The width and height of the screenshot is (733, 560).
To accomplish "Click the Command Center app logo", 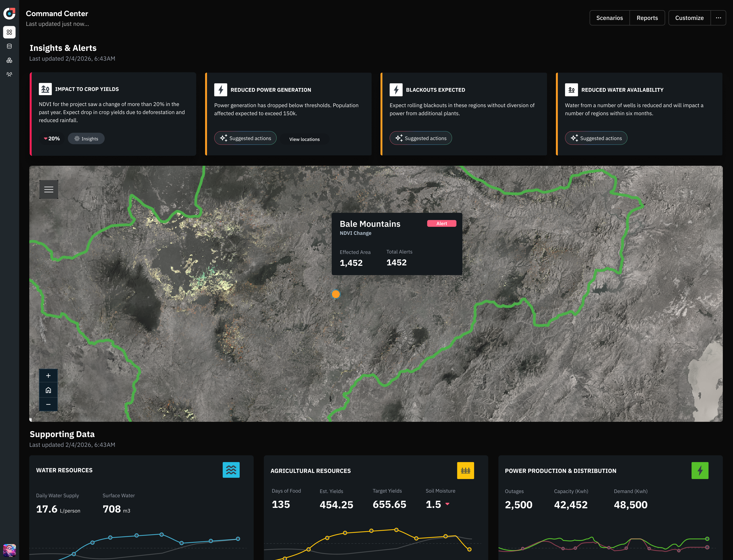I will (x=9, y=14).
